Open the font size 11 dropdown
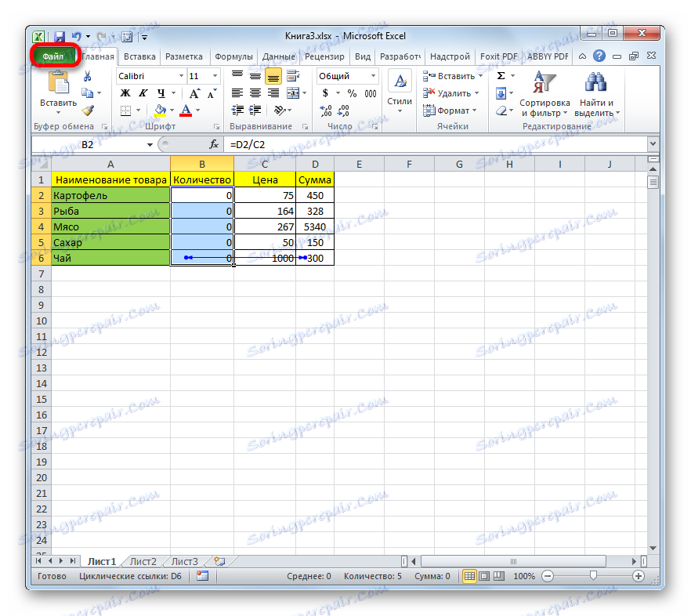 215,76
